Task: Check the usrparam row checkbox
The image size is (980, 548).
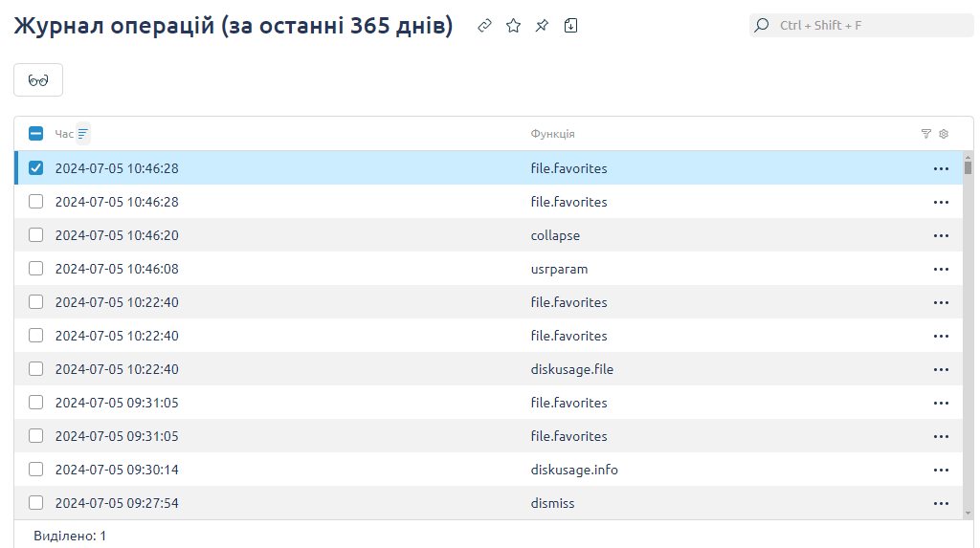Action: coord(35,269)
